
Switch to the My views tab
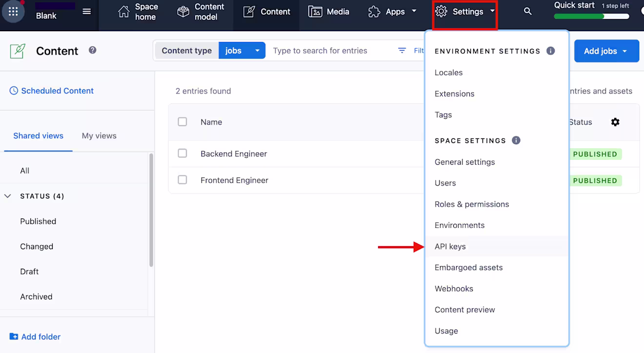99,136
